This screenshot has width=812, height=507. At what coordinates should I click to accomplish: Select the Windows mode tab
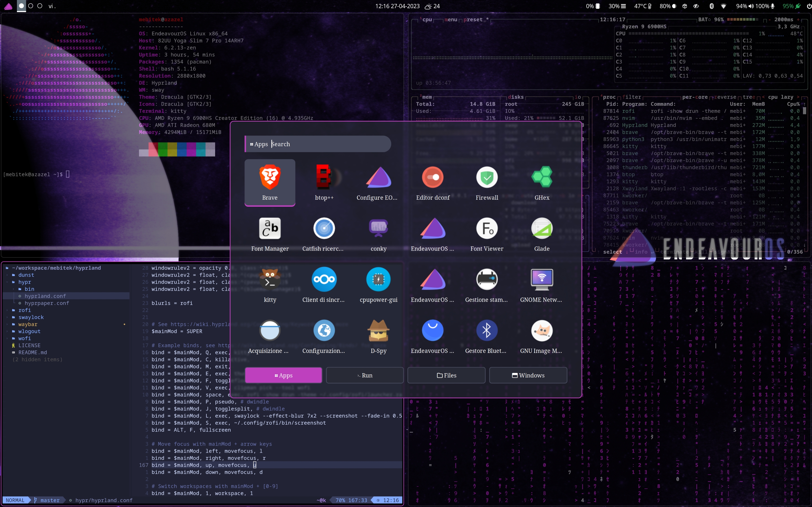click(x=528, y=375)
